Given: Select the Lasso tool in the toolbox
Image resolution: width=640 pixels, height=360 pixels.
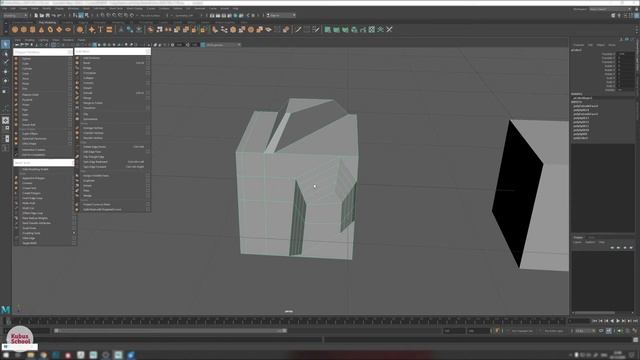Looking at the screenshot, I should 5,53.
